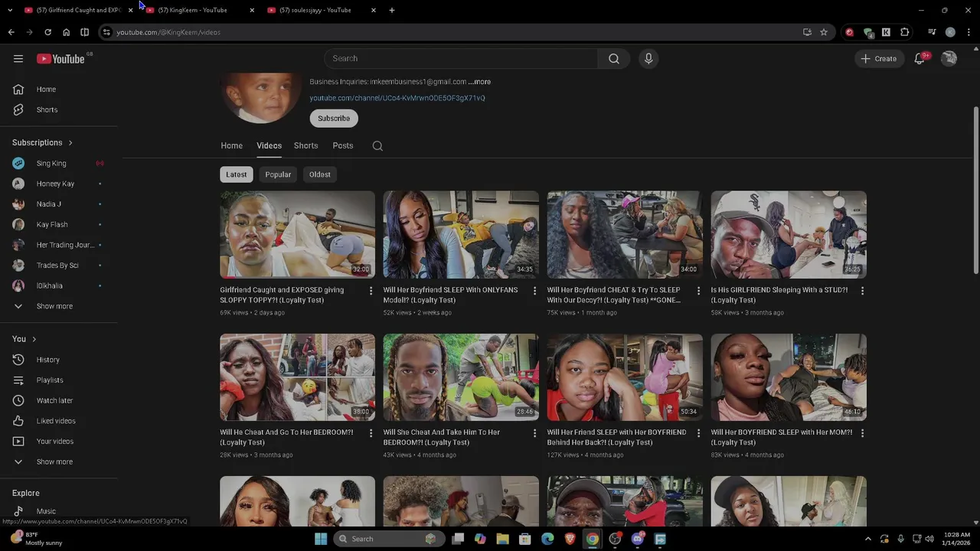The width and height of the screenshot is (980, 551).
Task: Open a new browser tab
Action: click(x=392, y=10)
